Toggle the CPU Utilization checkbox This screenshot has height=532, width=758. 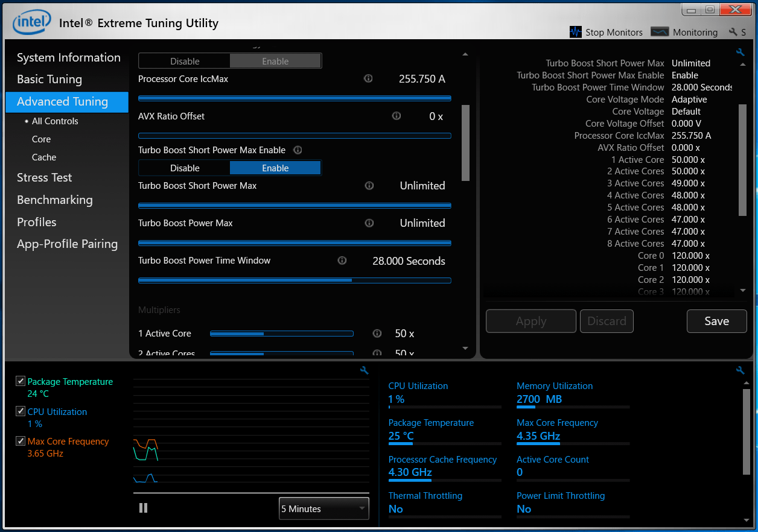click(x=21, y=411)
